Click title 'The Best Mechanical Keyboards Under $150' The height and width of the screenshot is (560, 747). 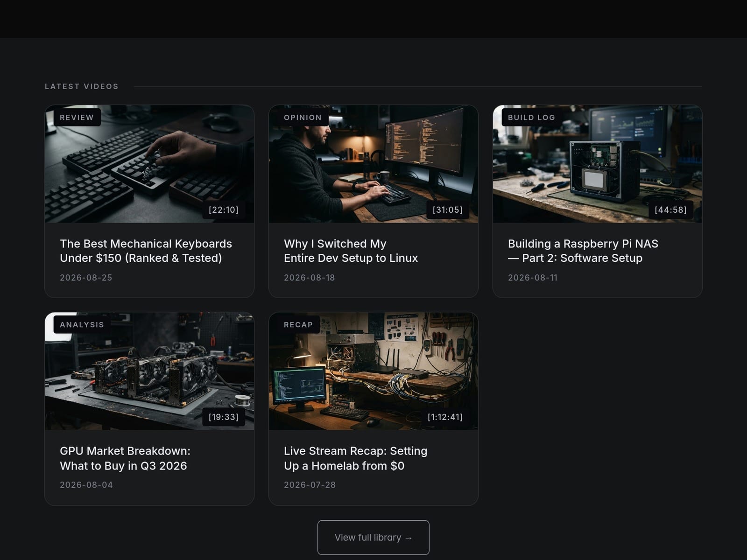coord(146,251)
